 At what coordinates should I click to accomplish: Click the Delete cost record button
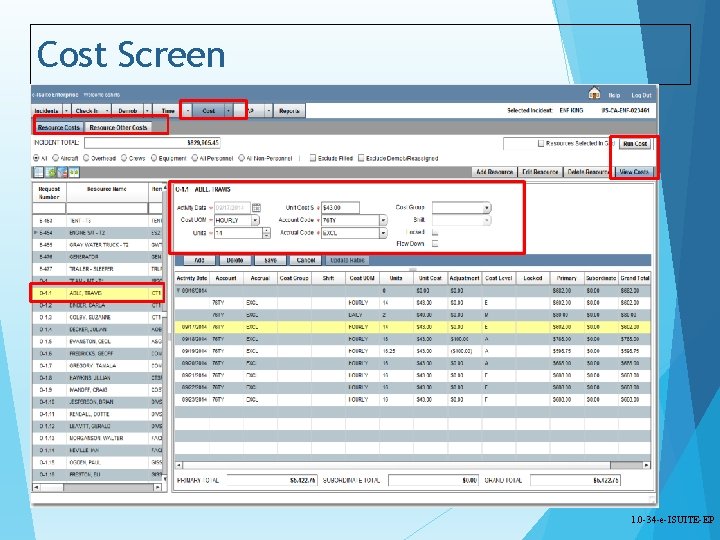click(235, 260)
